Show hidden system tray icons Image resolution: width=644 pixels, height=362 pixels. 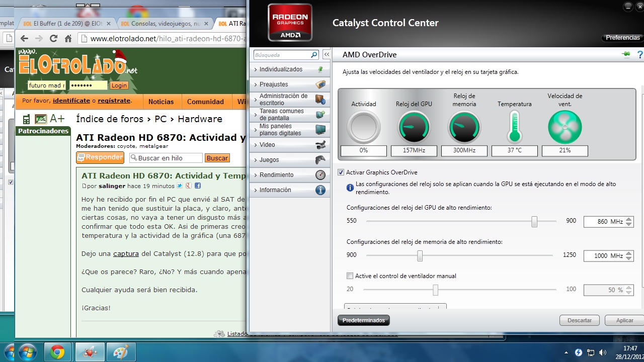(567, 352)
